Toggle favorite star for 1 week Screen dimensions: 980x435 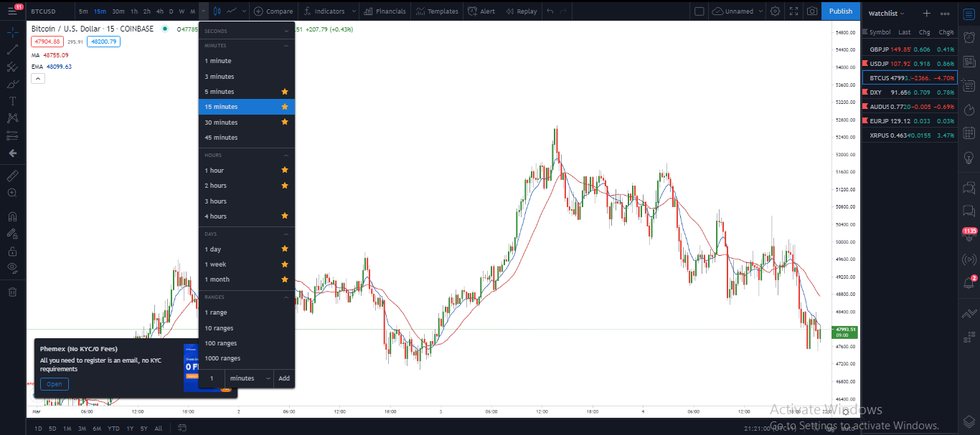(285, 264)
